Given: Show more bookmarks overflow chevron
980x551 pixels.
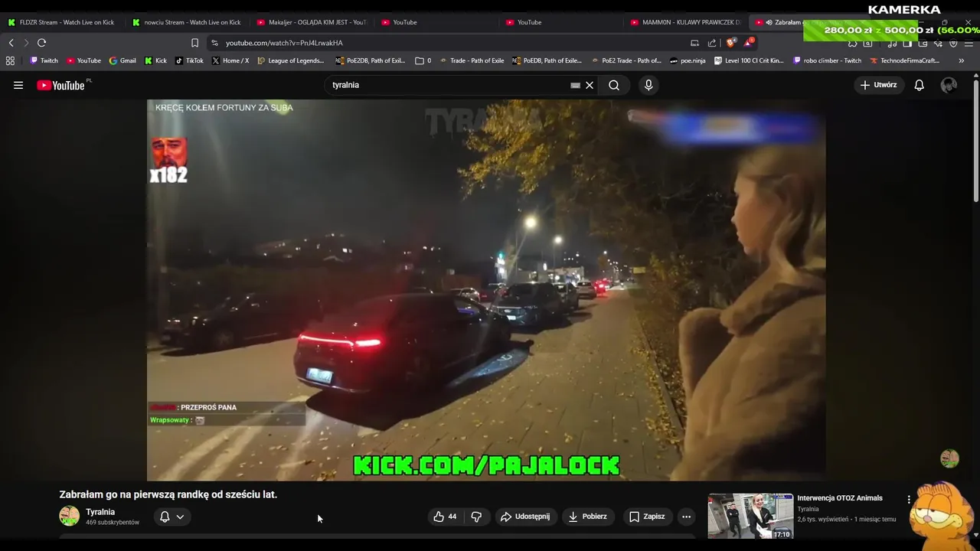Looking at the screenshot, I should pos(962,60).
